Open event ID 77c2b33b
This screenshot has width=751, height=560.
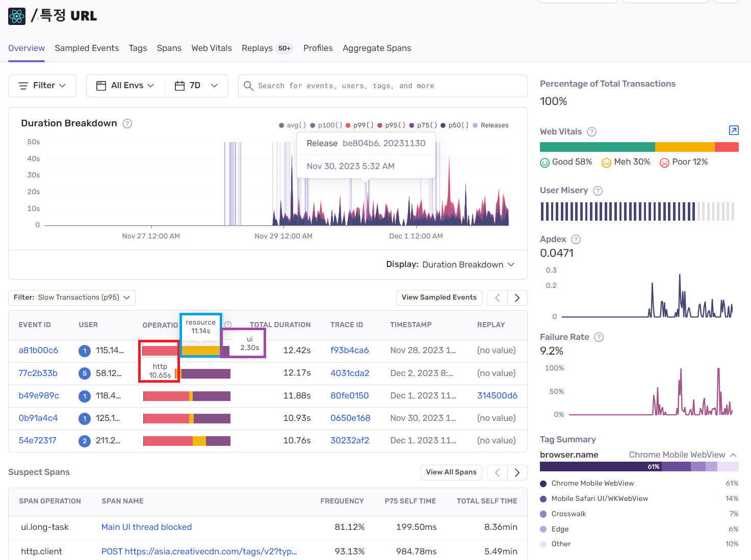click(x=38, y=374)
